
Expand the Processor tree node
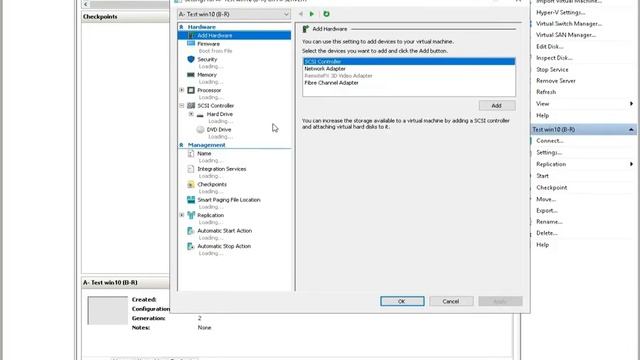coord(182,90)
